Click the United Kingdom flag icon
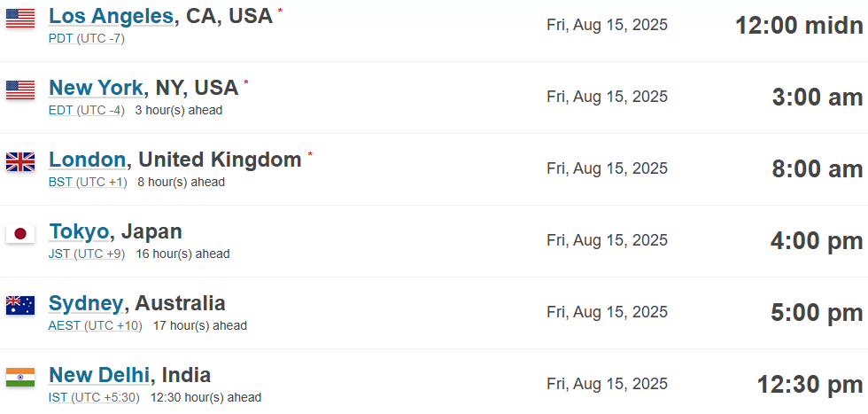Screen dimensions: 868x414 point(20,162)
